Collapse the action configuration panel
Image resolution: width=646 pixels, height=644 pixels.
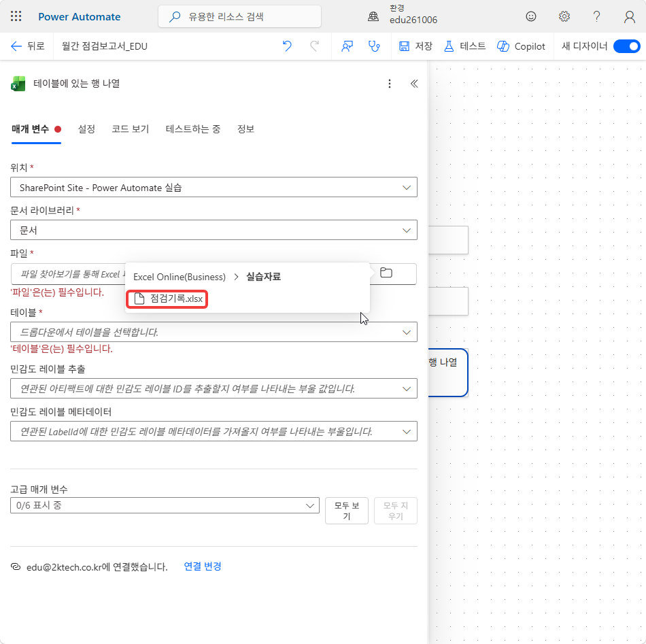coord(414,84)
